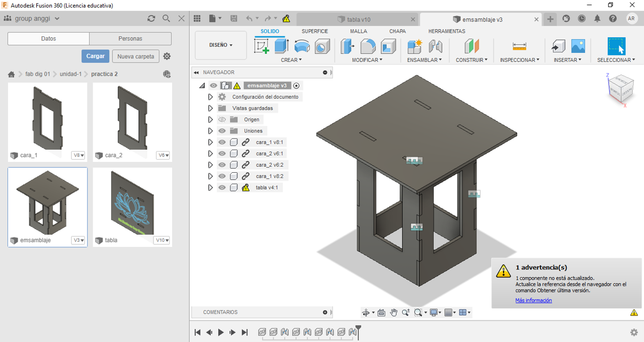644x342 pixels.
Task: Select the Fillet tool icon
Action: coord(368,46)
